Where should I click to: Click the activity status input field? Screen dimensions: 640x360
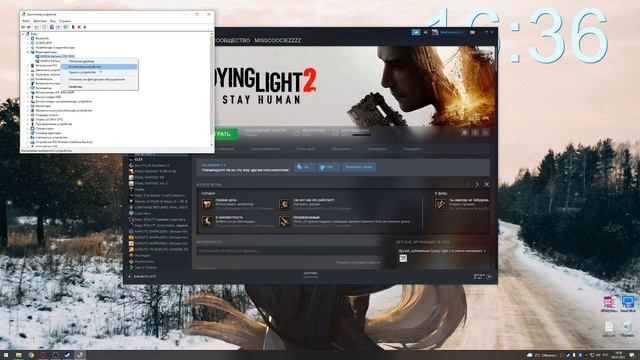pos(289,251)
